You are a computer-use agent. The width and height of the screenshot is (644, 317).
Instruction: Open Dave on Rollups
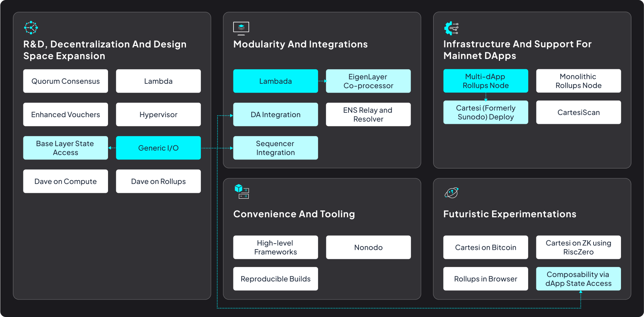pyautogui.click(x=158, y=181)
